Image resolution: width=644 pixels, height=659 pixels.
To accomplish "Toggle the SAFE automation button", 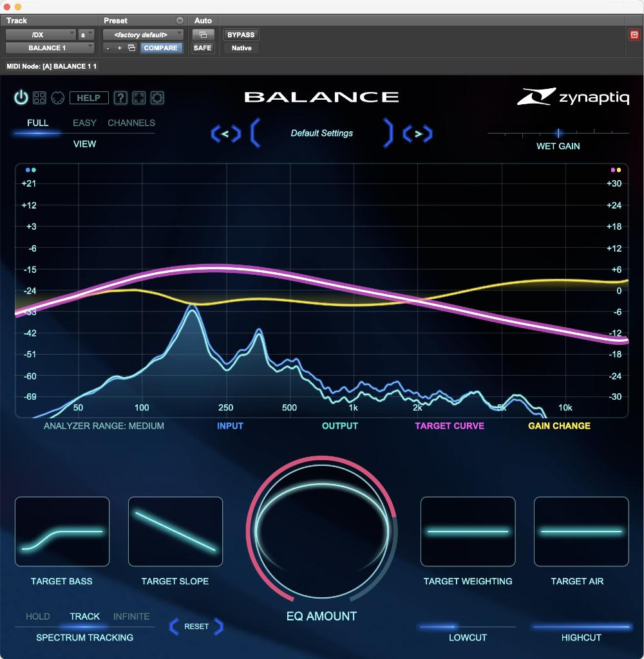I will point(203,48).
